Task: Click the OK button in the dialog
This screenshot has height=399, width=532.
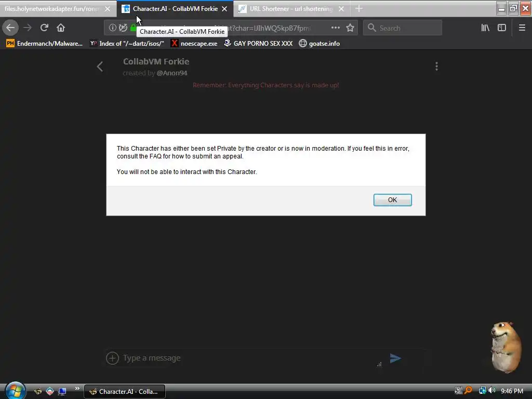Action: coord(393,200)
